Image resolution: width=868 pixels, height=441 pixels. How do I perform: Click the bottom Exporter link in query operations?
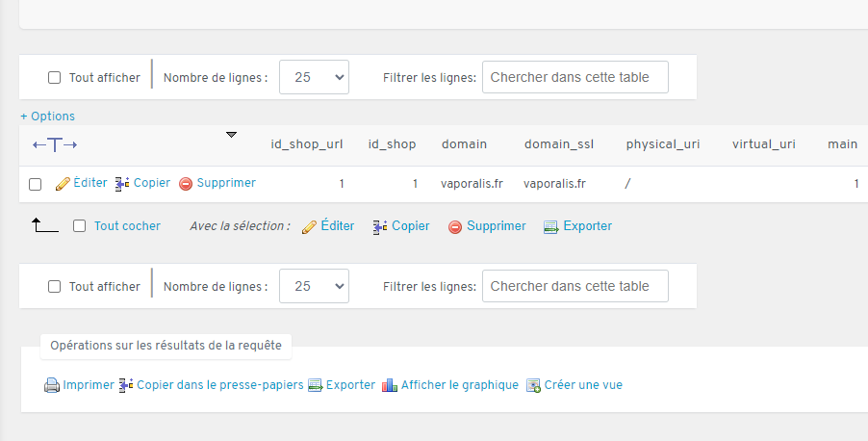click(x=350, y=385)
